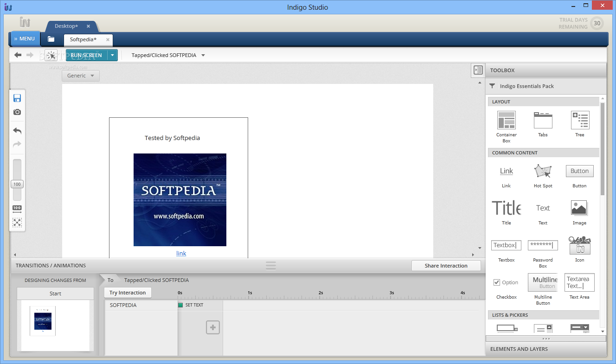
Task: Switch to the Softpedia* tab
Action: pos(83,39)
